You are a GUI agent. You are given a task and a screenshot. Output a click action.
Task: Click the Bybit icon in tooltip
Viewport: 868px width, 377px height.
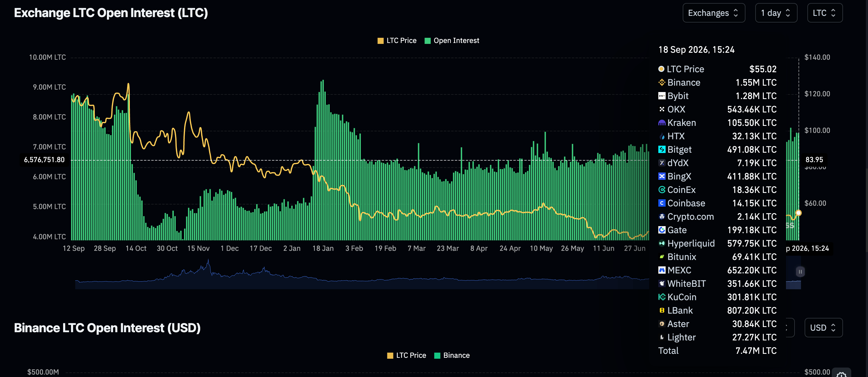tap(662, 96)
